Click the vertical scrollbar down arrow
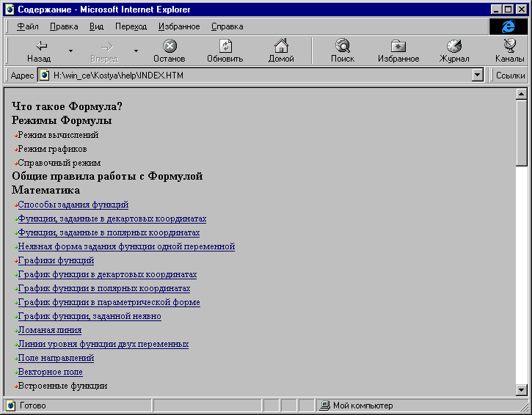Viewport: 532px width, 415px height. [522, 390]
